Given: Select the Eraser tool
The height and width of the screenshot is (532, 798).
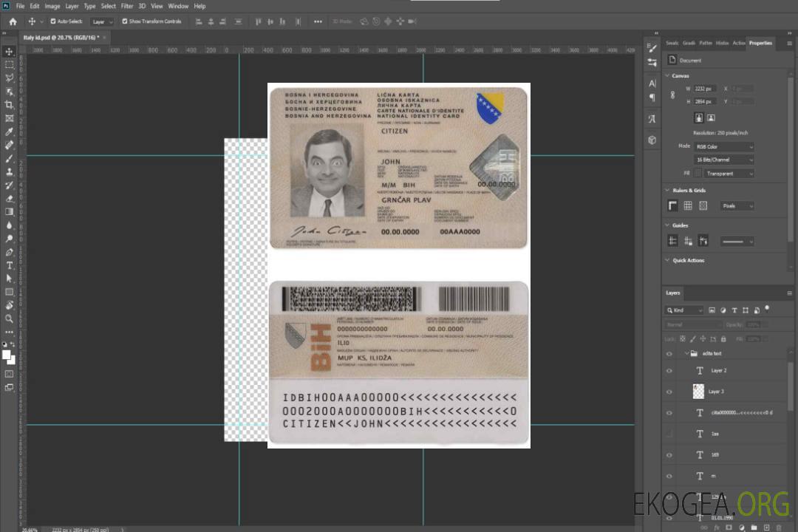Looking at the screenshot, I should click(9, 199).
